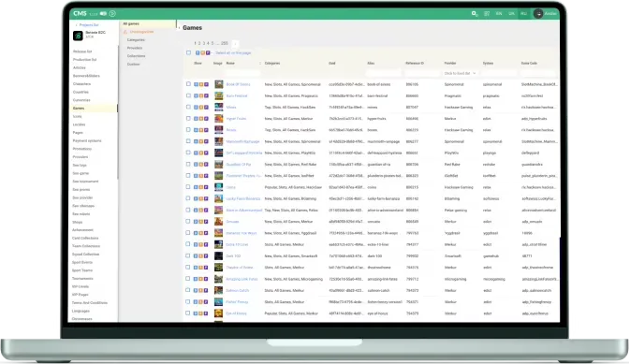Open the user avatar profile icon

(x=538, y=14)
